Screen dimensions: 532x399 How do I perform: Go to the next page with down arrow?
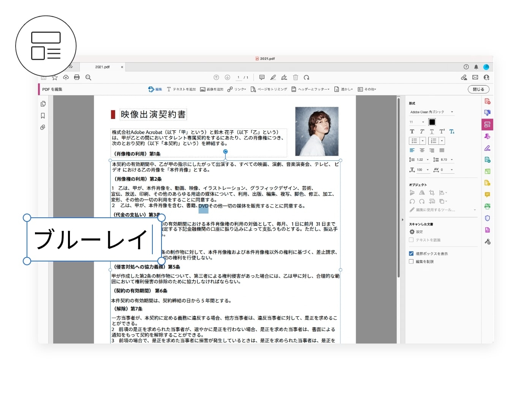[227, 78]
